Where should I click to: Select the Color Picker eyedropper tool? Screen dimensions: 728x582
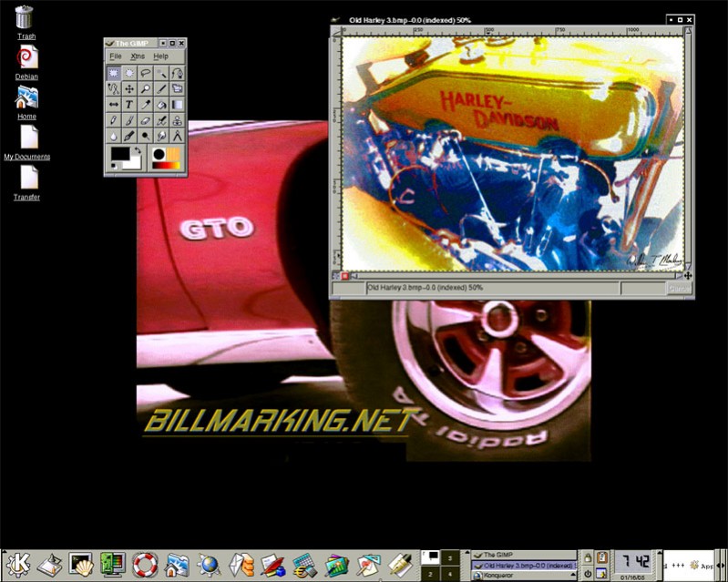tap(145, 104)
